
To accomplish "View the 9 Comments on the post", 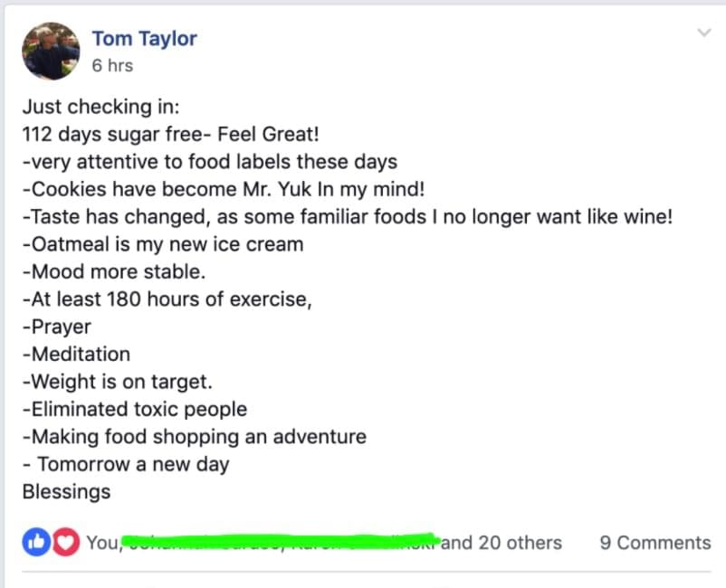I will pos(655,543).
